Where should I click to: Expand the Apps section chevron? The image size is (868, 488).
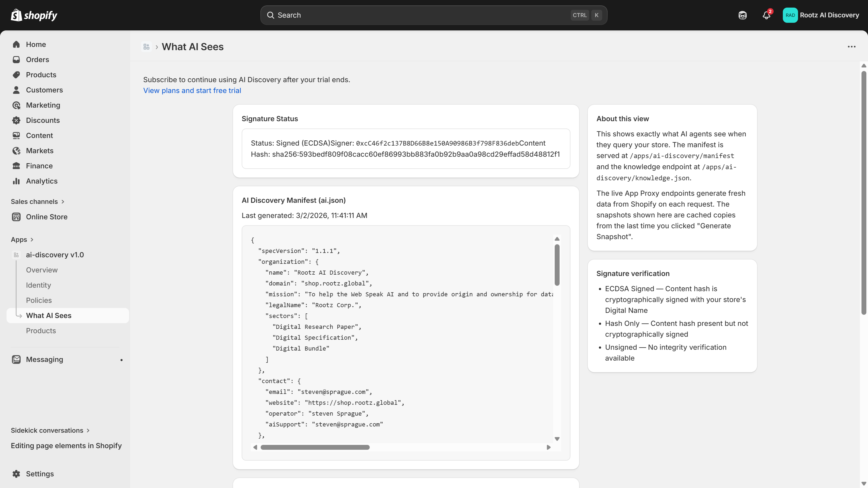pyautogui.click(x=32, y=239)
